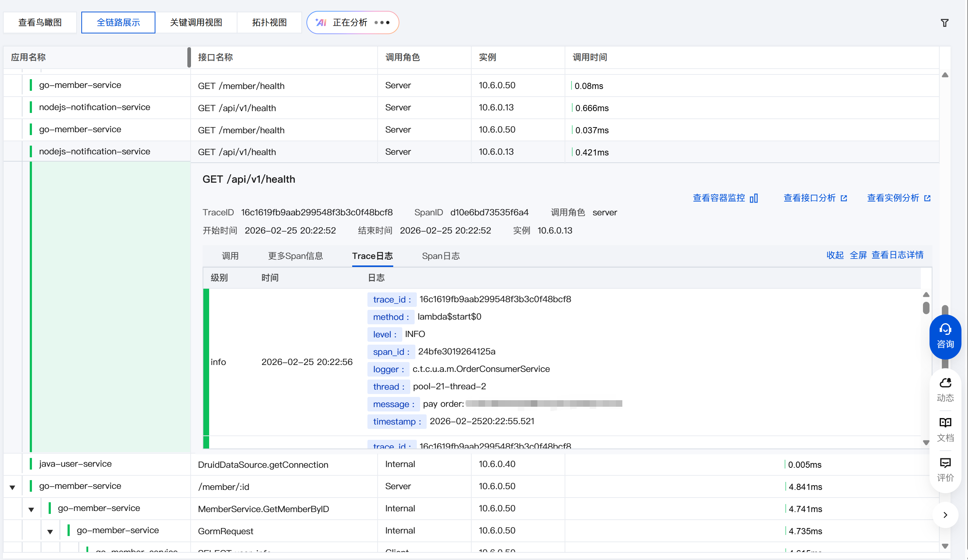This screenshot has height=560, width=968.
Task: Collapse MemberService.GetMemberByID tree node
Action: 31,509
